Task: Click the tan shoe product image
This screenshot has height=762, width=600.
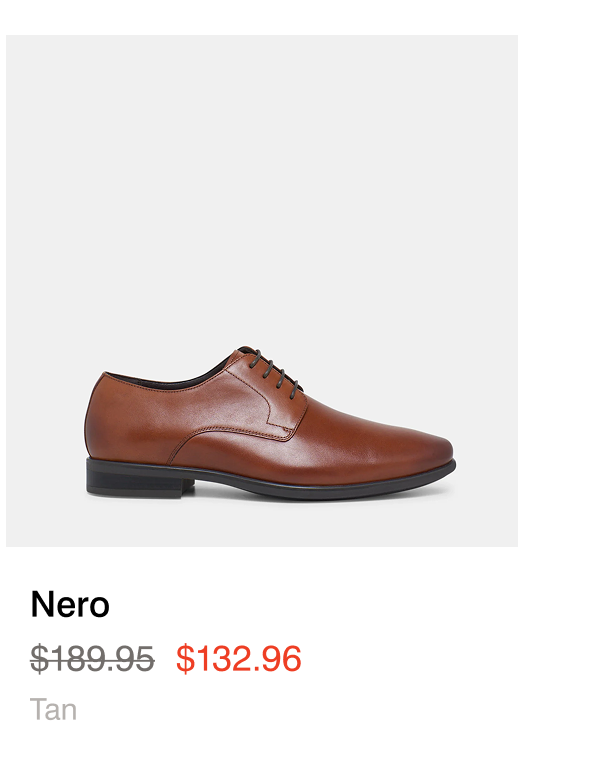Action: tap(262, 291)
